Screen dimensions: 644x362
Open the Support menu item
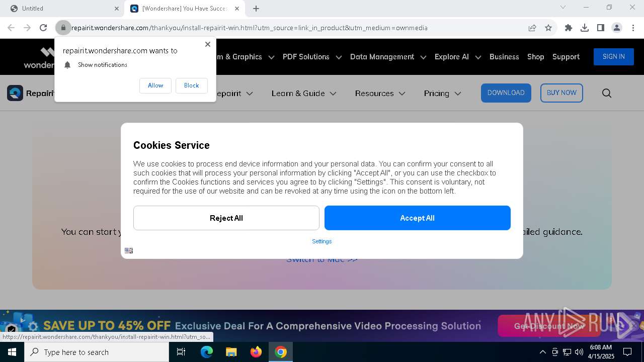coord(566,57)
